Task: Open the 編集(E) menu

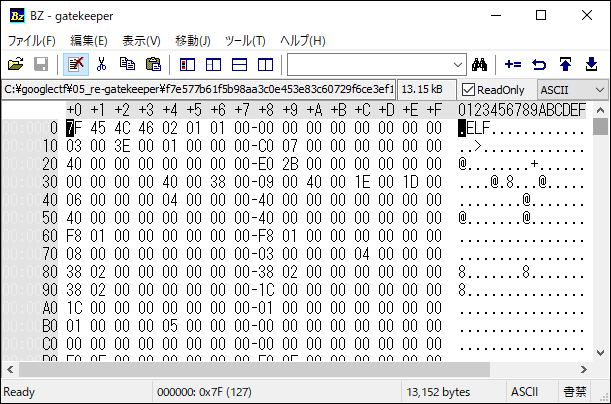Action: (x=89, y=41)
